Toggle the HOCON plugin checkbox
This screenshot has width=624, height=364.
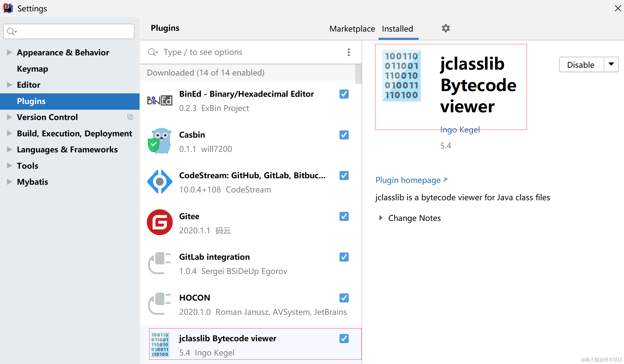pyautogui.click(x=344, y=298)
